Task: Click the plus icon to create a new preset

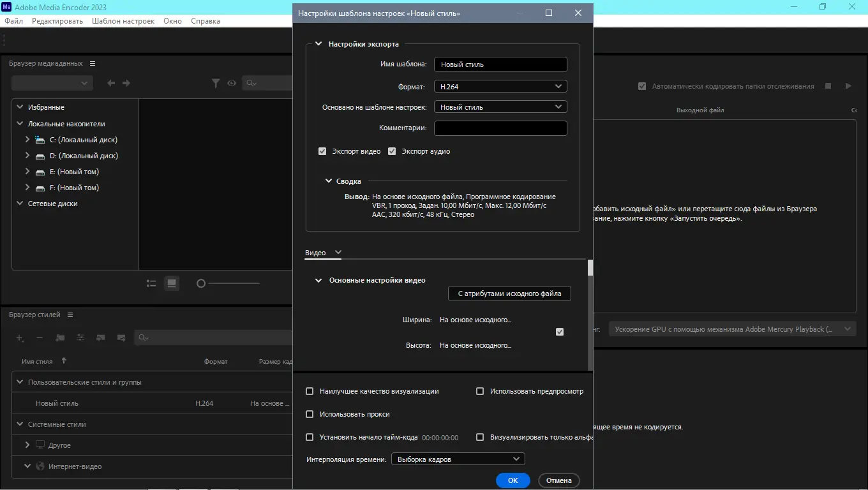Action: 20,338
